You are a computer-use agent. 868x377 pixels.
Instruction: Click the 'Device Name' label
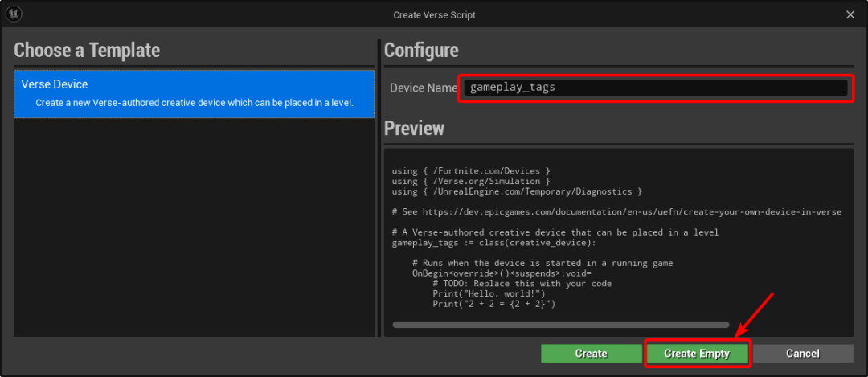coord(424,88)
